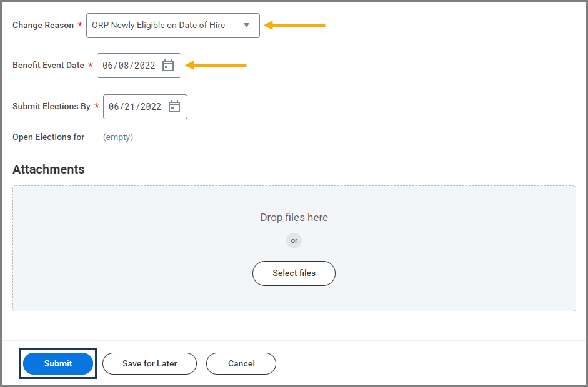588x387 pixels.
Task: Open calendar picker for Benefit Event Date
Action: pos(168,66)
